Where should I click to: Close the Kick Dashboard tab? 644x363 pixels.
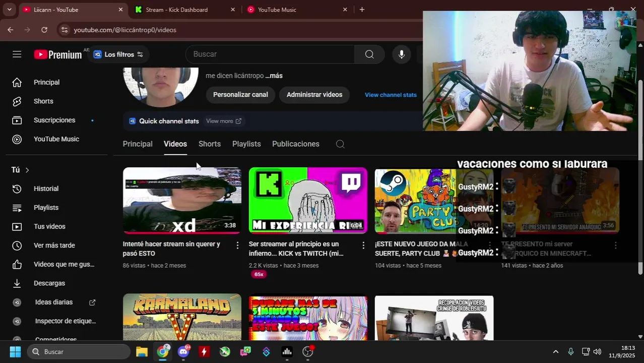(232, 10)
